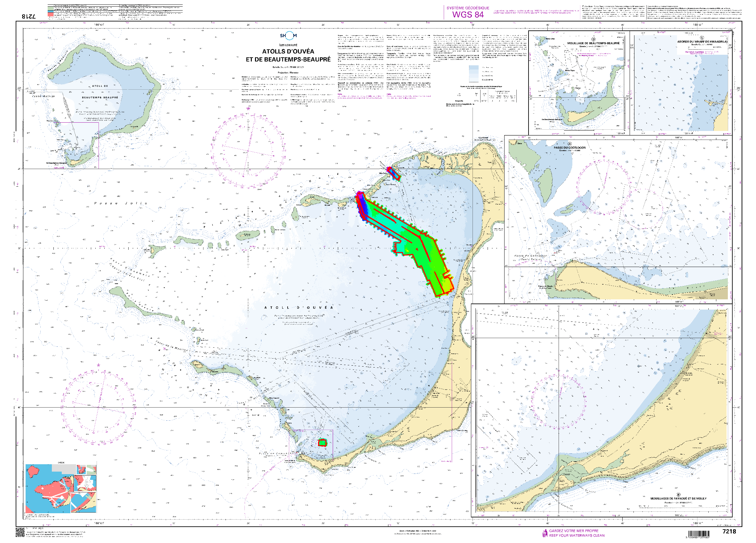This screenshot has width=756, height=543.
Task: Click the circled letter A inset marker
Action: [x=570, y=144]
